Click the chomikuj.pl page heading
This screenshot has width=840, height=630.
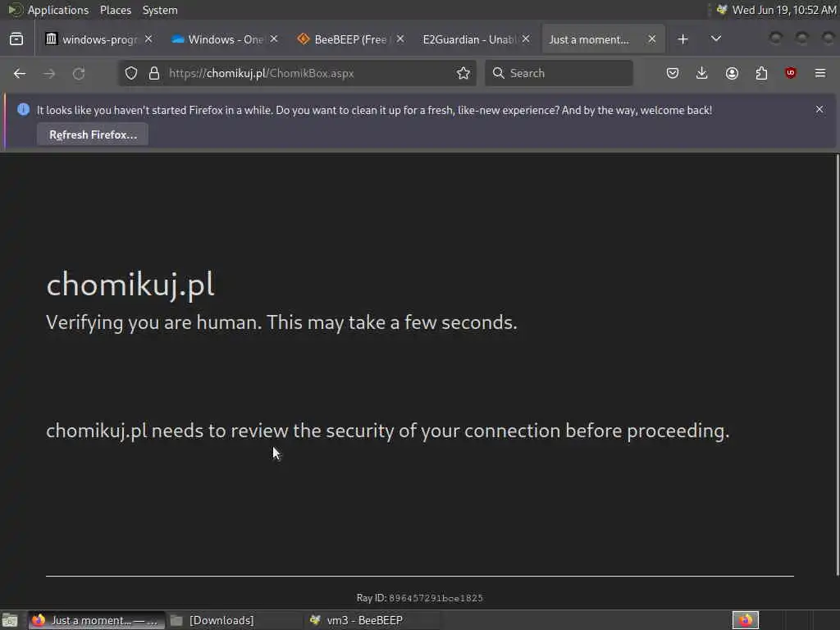tap(130, 285)
